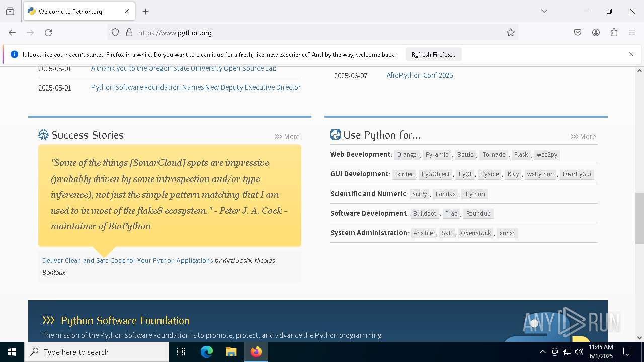Screen dimensions: 644x362
Task: Open PyQt tag link
Action: point(465,174)
